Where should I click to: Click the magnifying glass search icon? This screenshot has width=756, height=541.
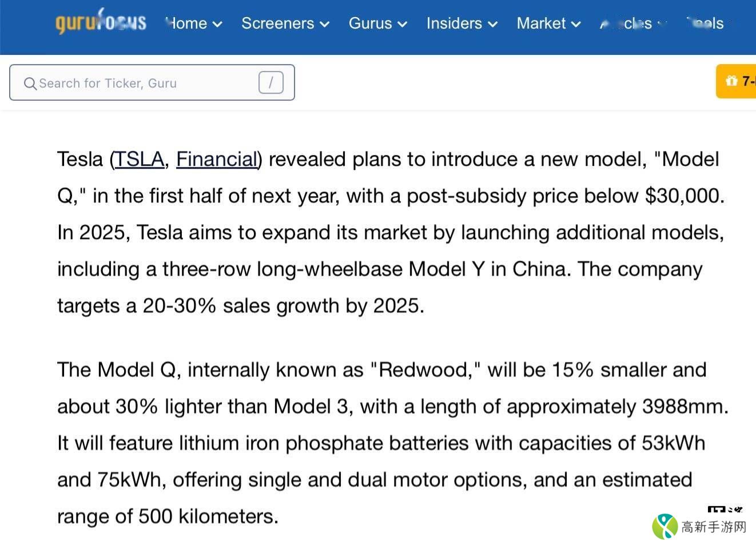pos(30,83)
